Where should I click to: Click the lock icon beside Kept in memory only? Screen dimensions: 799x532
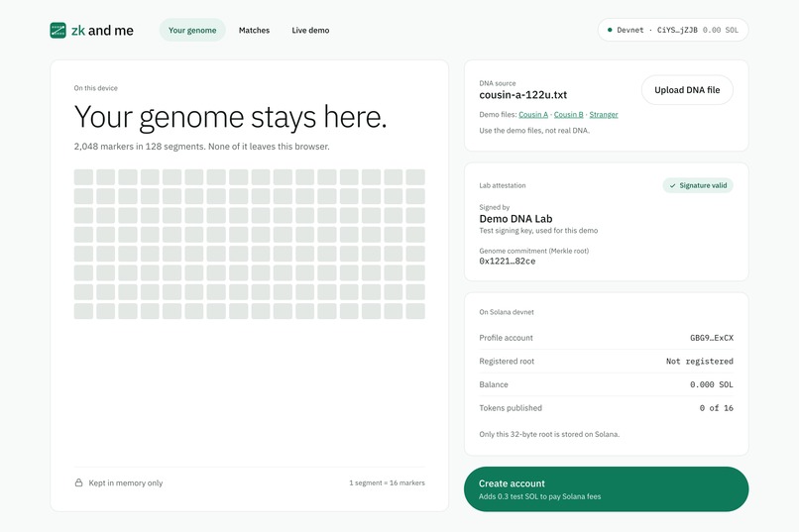pyautogui.click(x=79, y=482)
